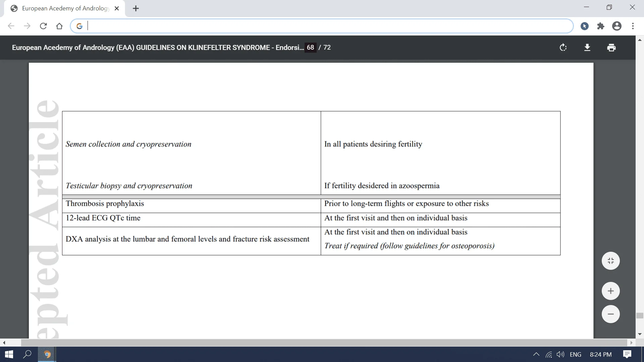Viewport: 644px width, 362px height.
Task: Click the vertical scrollbar up arrow
Action: click(640, 40)
